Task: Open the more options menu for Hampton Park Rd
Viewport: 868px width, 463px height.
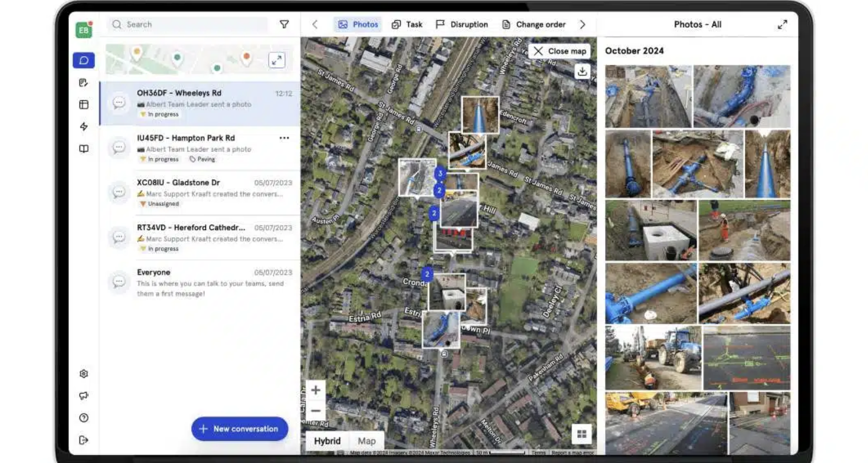Action: tap(284, 138)
